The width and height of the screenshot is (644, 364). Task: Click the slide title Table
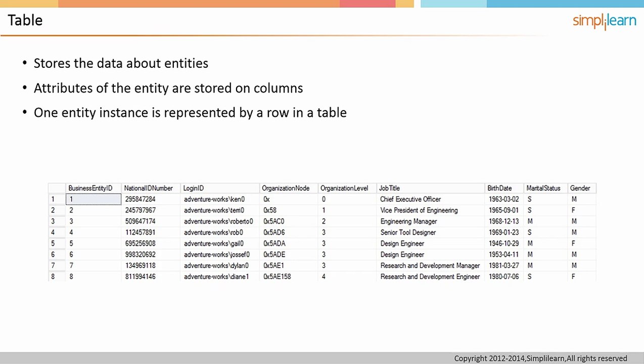click(25, 20)
